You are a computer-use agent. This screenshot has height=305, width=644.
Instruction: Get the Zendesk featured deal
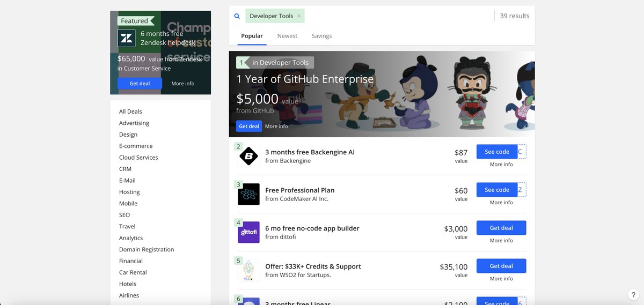coord(140,84)
